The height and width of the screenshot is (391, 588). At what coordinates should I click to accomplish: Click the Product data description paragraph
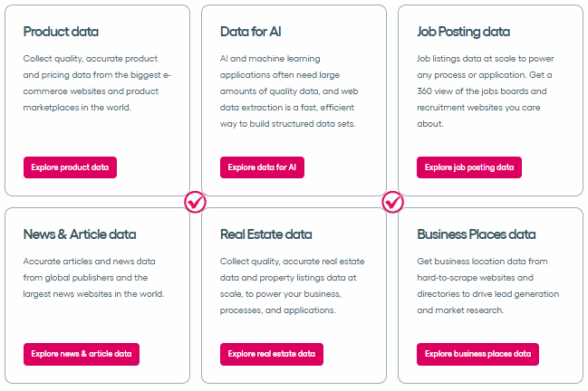[89, 82]
